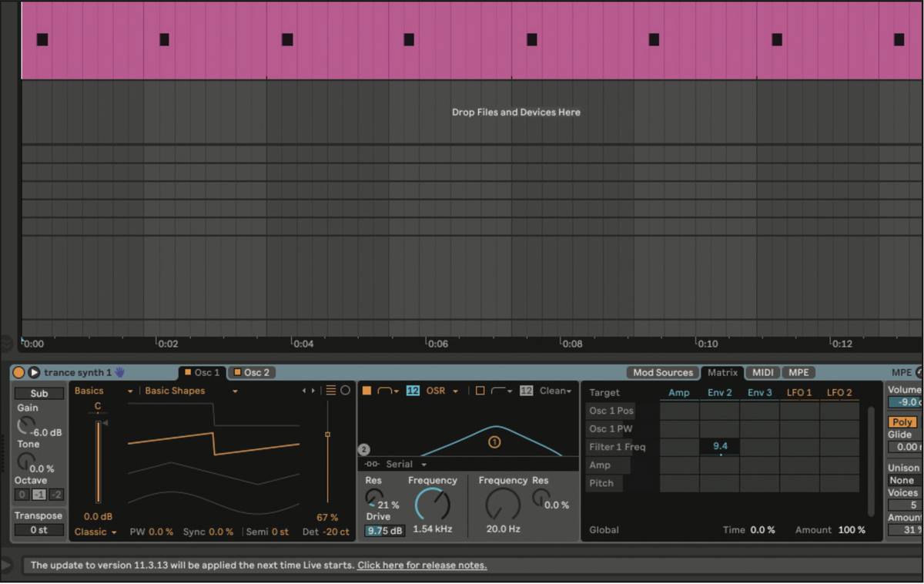Screen dimensions: 924x584
Task: Switch to the Osc 1 tab
Action: pyautogui.click(x=203, y=373)
